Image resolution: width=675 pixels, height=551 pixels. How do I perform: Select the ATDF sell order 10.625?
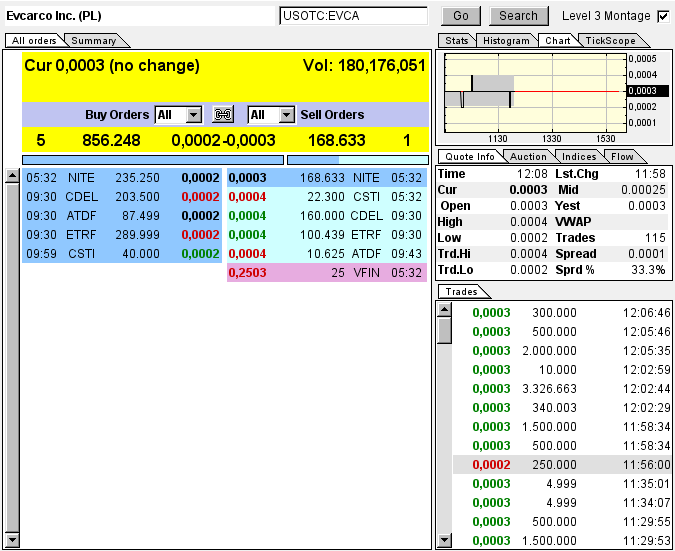tap(327, 254)
